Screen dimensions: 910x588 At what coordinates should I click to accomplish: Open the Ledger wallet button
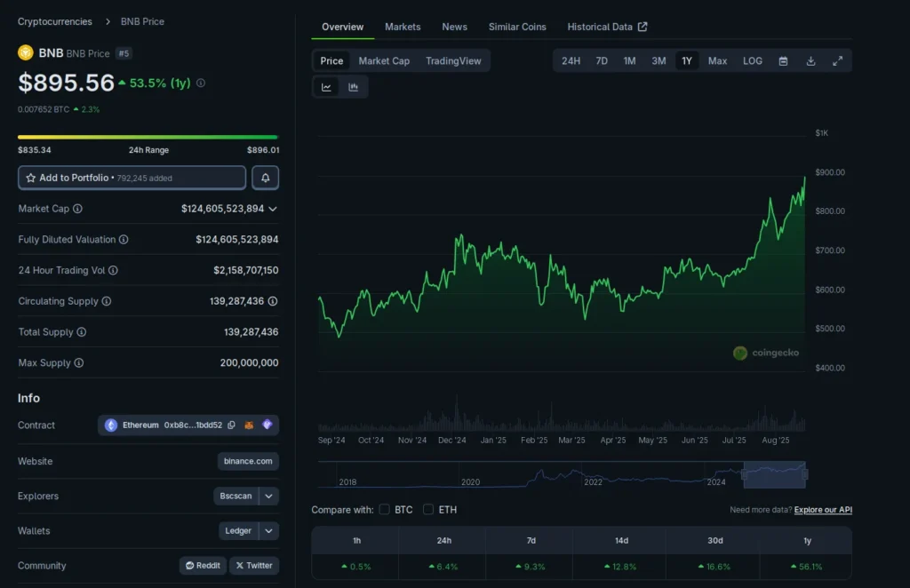pos(238,530)
